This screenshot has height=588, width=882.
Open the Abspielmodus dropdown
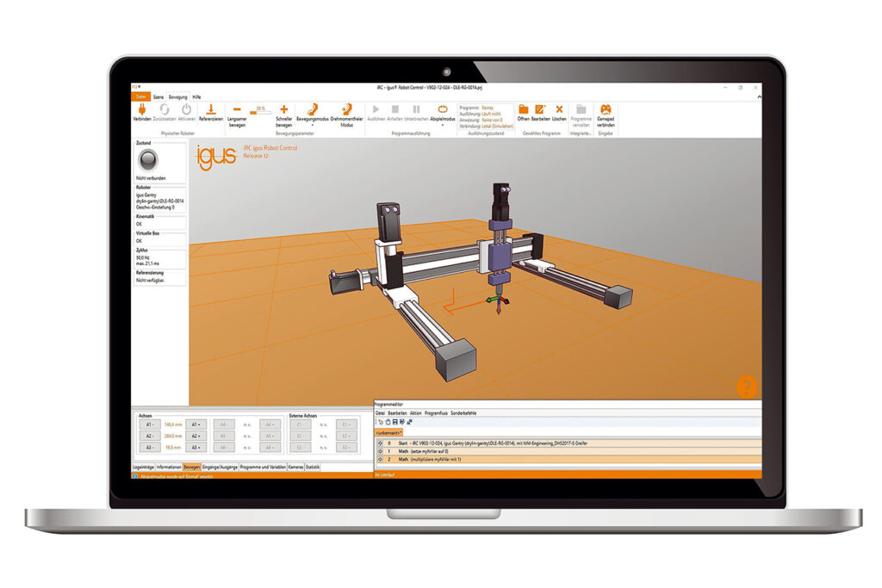pos(442,115)
